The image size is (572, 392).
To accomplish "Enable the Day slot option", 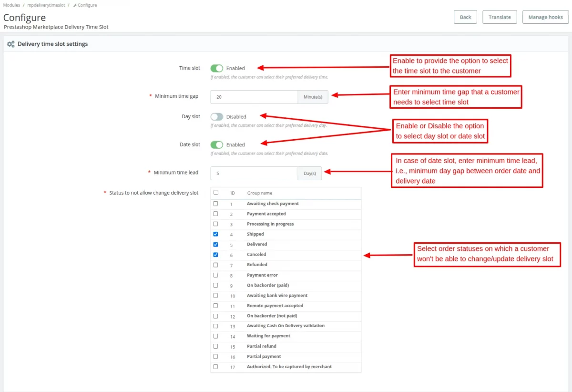I will coord(217,116).
